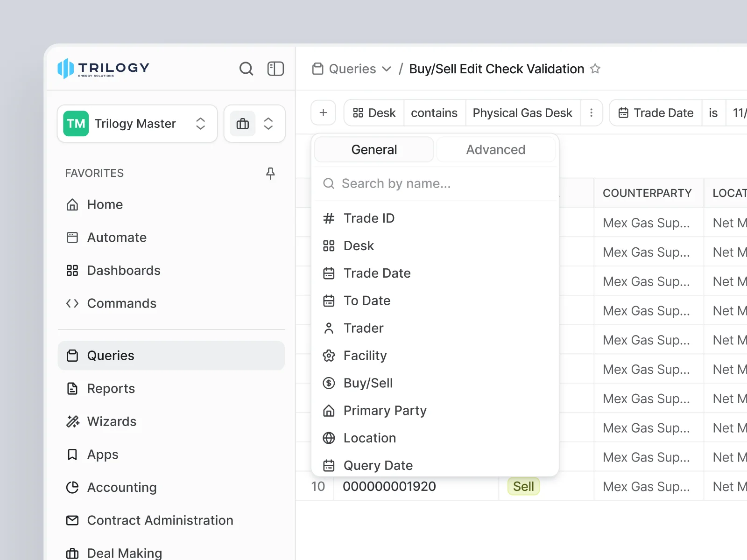
Task: Switch to the Advanced tab
Action: click(x=496, y=150)
